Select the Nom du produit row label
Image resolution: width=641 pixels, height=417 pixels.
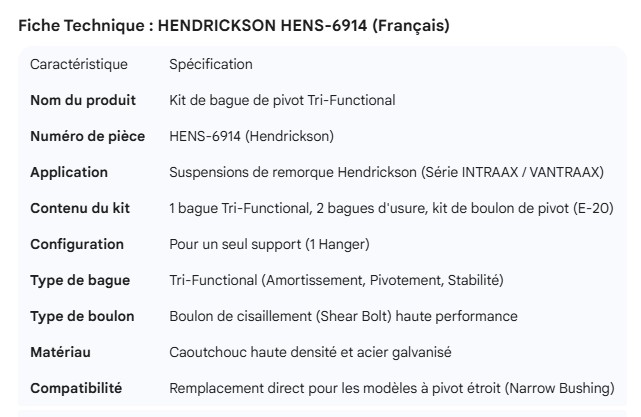pos(84,100)
